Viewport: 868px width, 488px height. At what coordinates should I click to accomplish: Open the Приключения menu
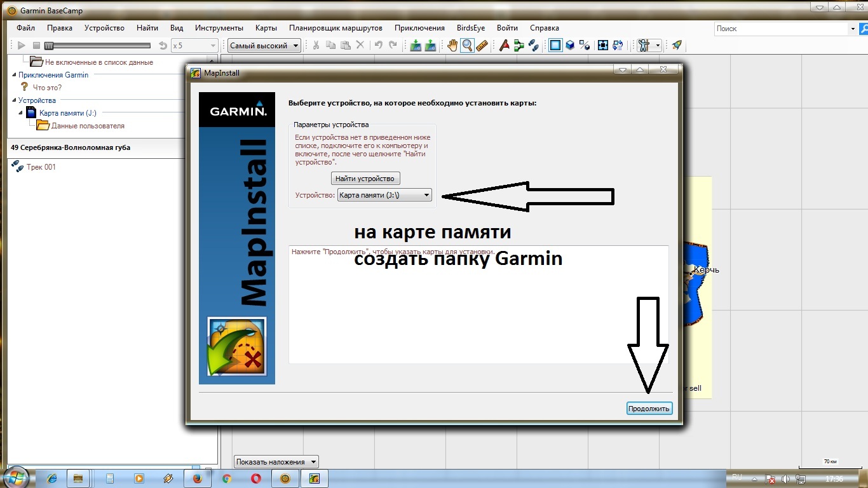coord(419,28)
